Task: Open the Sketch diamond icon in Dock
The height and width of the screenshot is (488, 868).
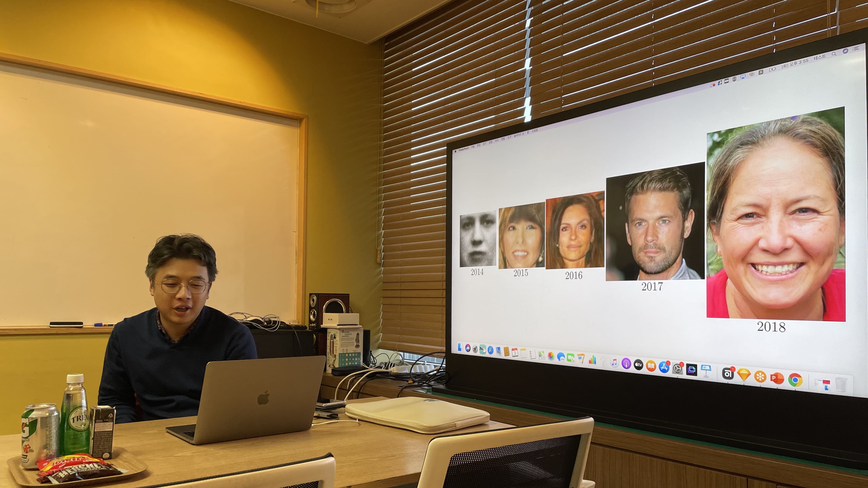Action: click(744, 374)
